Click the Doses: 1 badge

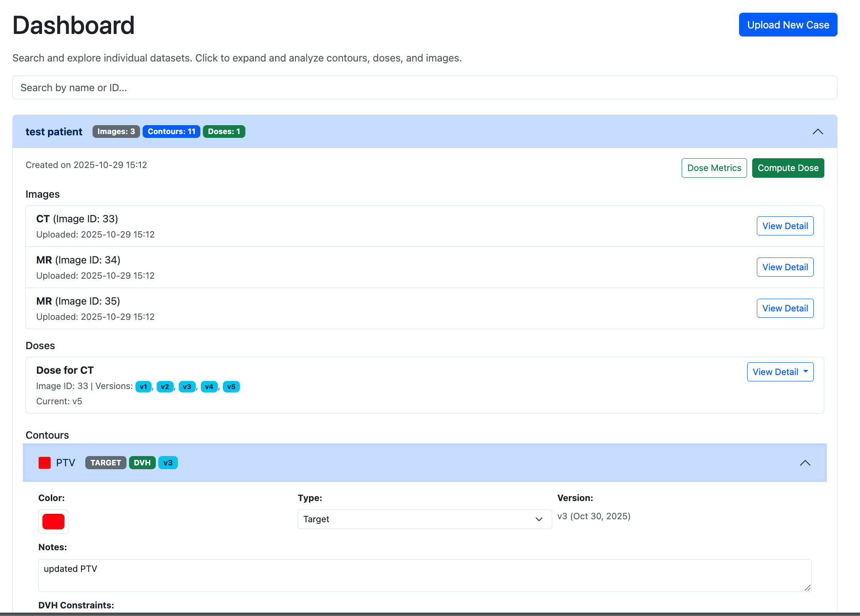tap(224, 131)
